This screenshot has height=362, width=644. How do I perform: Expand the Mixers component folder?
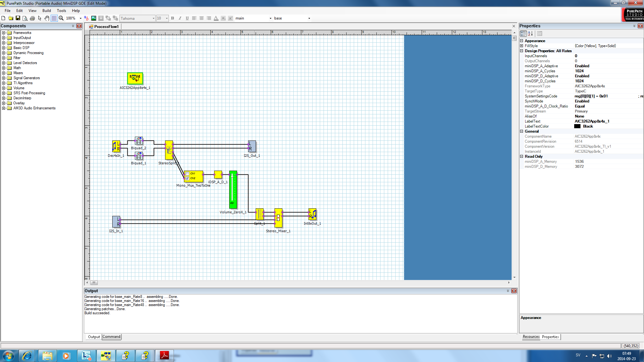(x=4, y=73)
